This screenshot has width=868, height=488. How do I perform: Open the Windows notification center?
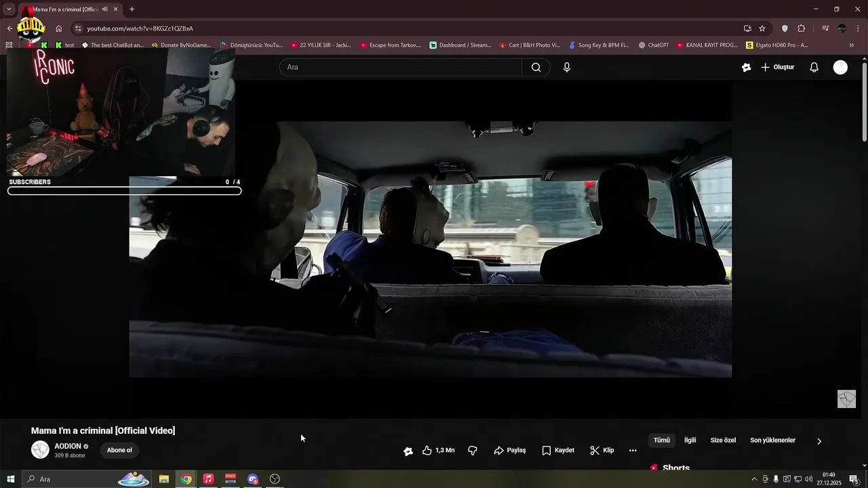[x=854, y=479]
